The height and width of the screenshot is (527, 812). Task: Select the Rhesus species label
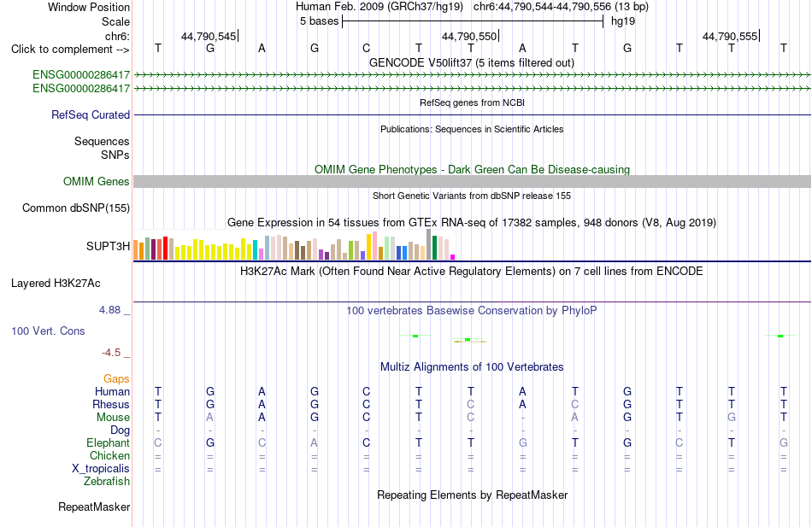tap(111, 405)
